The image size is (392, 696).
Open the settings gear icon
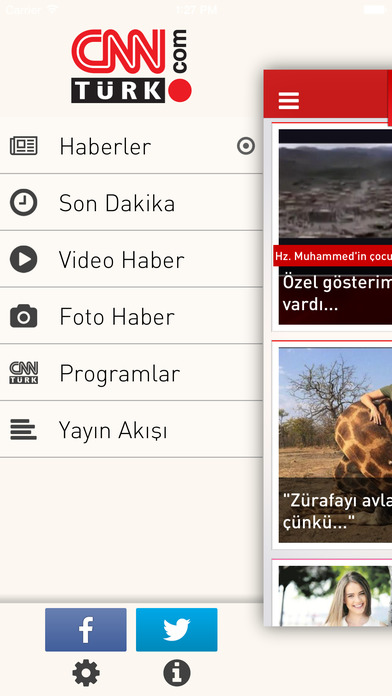(86, 673)
